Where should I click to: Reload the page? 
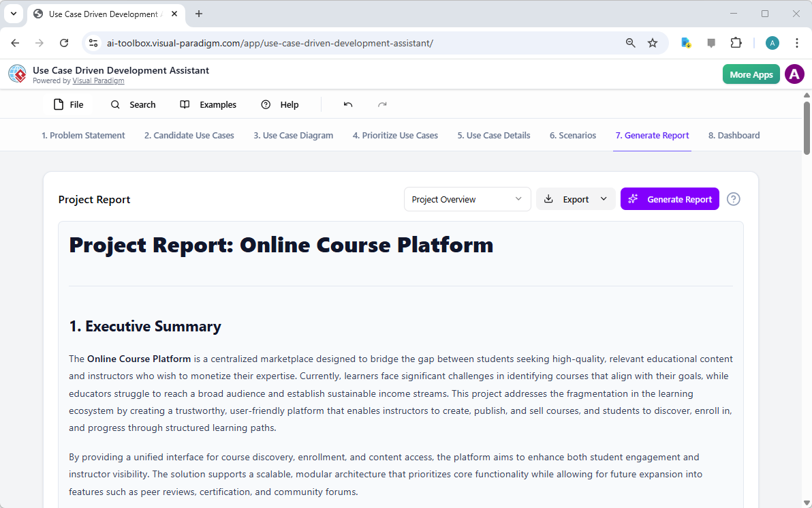click(x=64, y=42)
